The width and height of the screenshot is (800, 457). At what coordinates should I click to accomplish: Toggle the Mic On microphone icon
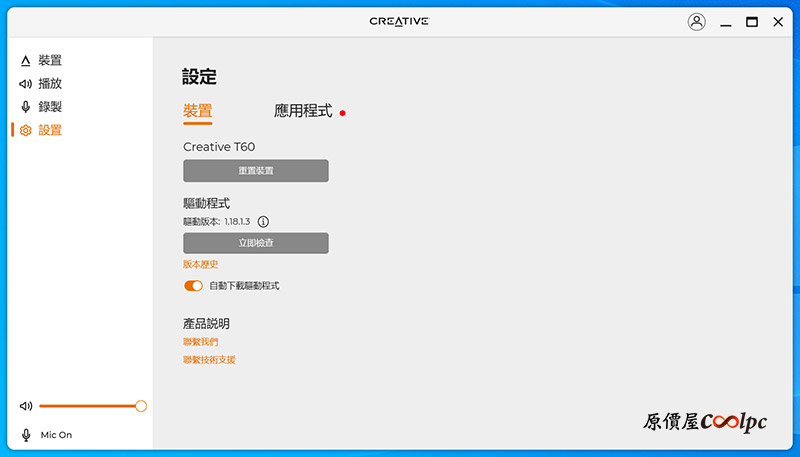point(26,435)
